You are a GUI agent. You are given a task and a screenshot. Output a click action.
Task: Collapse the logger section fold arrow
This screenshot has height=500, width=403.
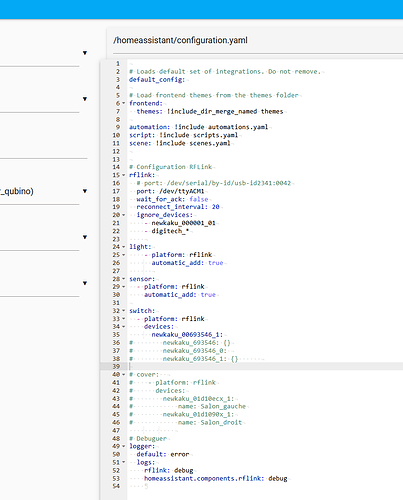(124, 446)
